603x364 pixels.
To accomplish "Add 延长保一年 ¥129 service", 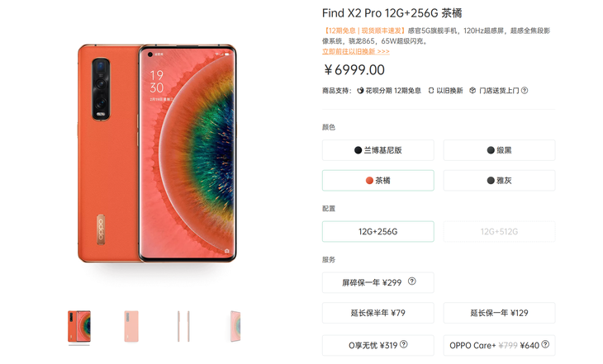I will tap(499, 313).
